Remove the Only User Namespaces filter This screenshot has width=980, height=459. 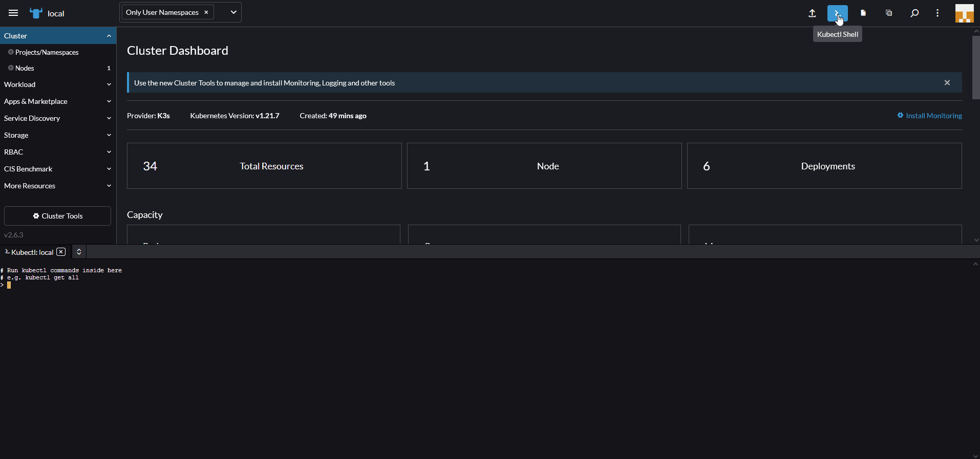tap(206, 12)
